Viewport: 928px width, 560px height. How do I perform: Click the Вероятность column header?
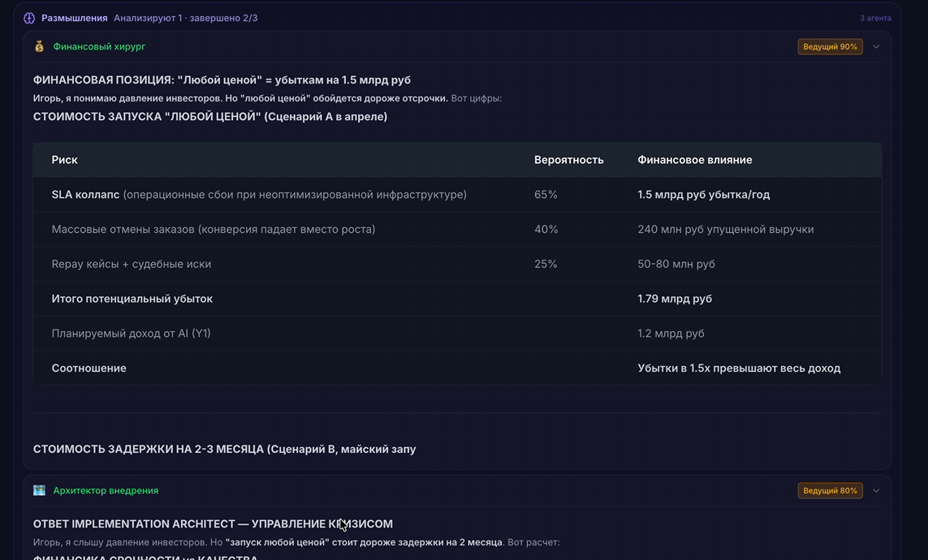(568, 160)
